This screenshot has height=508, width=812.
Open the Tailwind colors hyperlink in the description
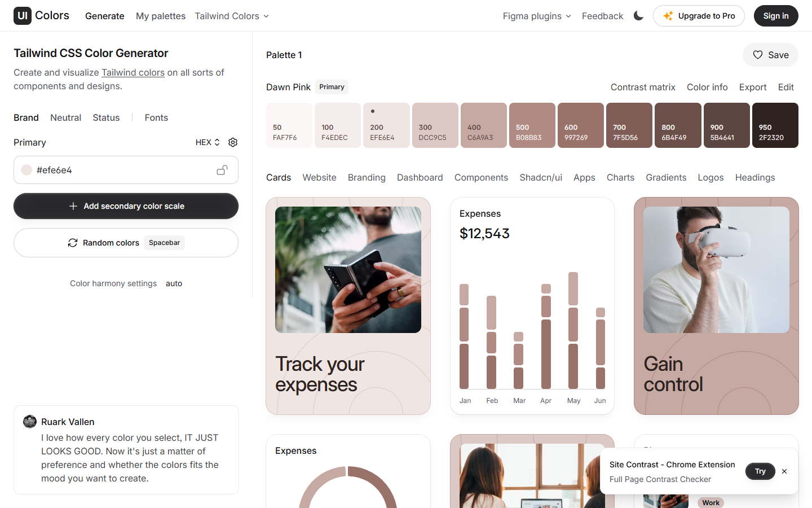pyautogui.click(x=133, y=72)
